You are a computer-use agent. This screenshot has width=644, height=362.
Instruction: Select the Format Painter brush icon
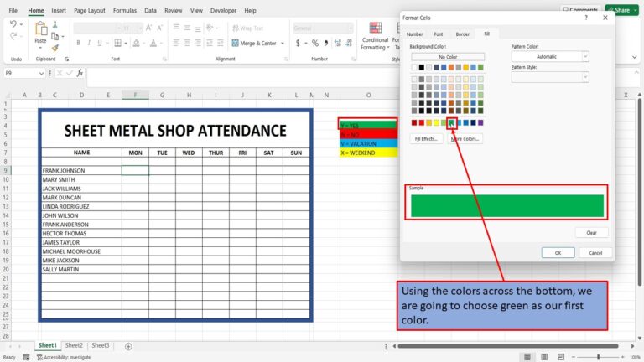click(x=55, y=48)
